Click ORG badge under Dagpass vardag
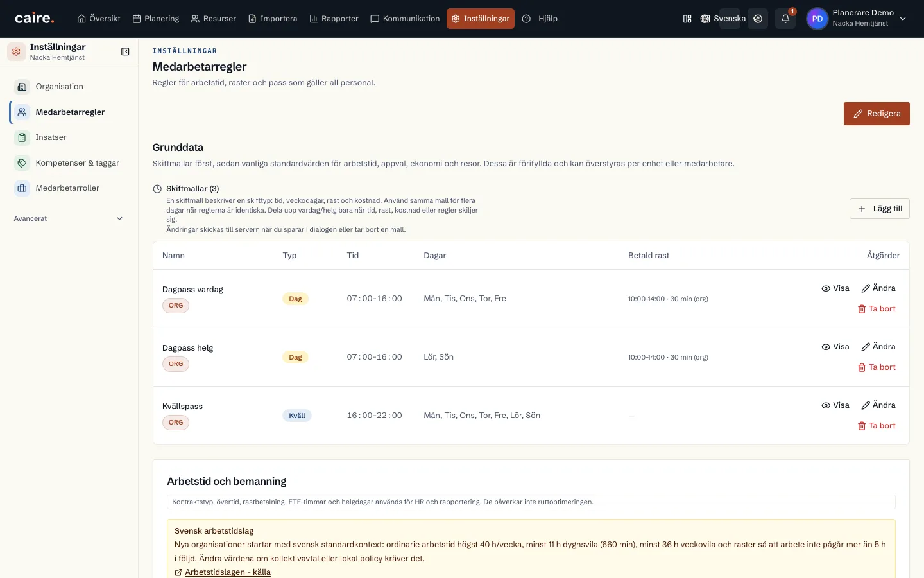924x578 pixels. coord(176,306)
